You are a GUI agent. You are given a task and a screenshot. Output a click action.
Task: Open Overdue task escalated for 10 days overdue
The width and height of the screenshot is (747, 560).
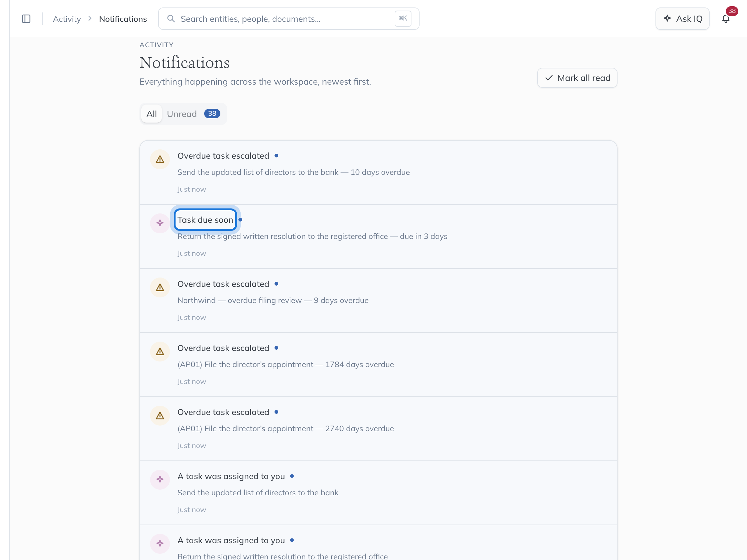(223, 156)
